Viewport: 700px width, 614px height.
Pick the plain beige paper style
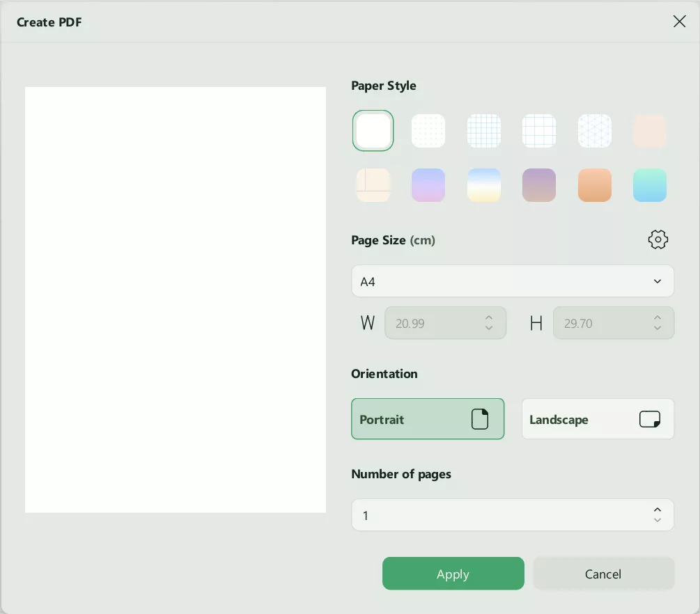point(650,131)
